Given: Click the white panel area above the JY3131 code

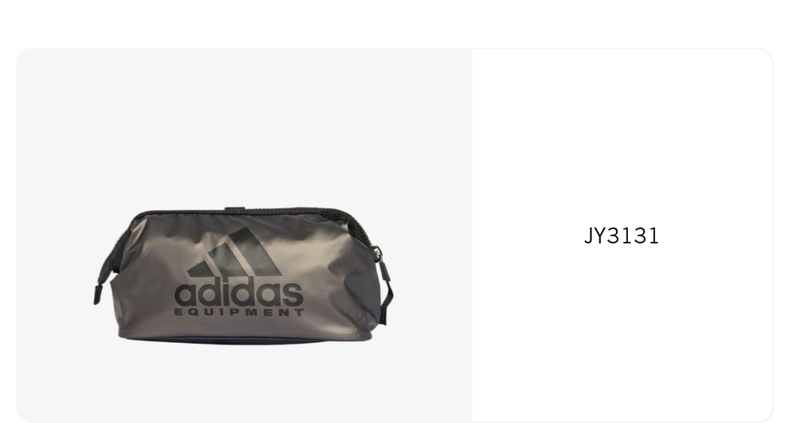Looking at the screenshot, I should (x=622, y=136).
